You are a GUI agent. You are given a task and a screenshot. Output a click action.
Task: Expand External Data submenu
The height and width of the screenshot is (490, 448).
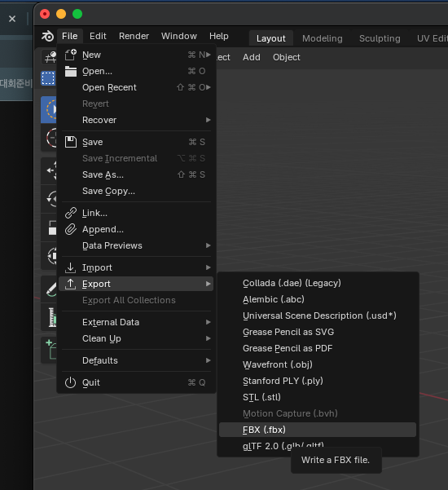(x=136, y=322)
